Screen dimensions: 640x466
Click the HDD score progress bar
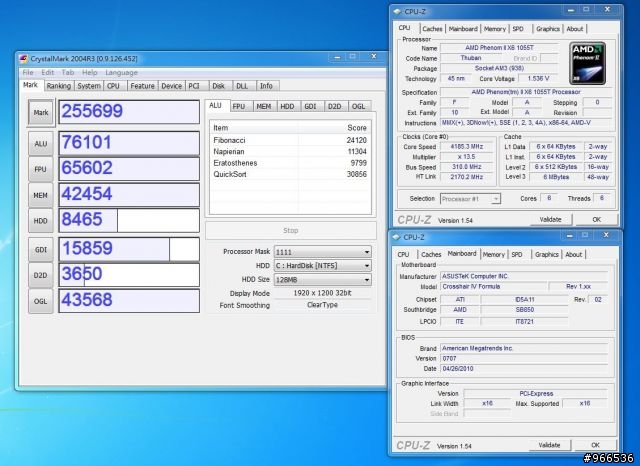pos(129,221)
